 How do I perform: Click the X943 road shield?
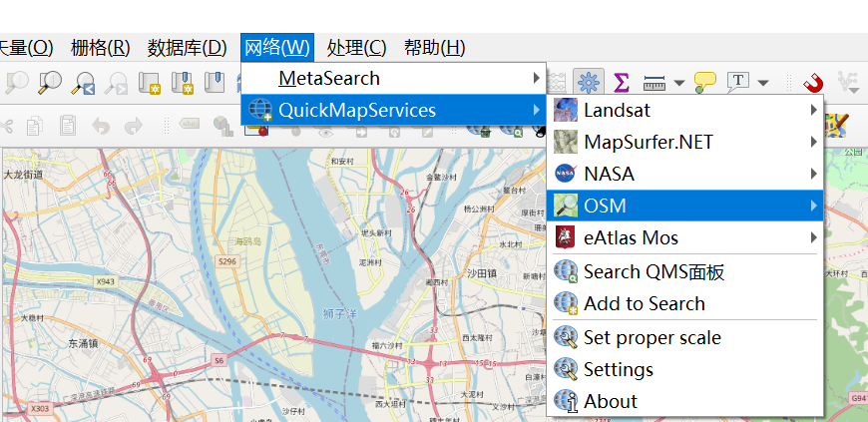(x=105, y=282)
